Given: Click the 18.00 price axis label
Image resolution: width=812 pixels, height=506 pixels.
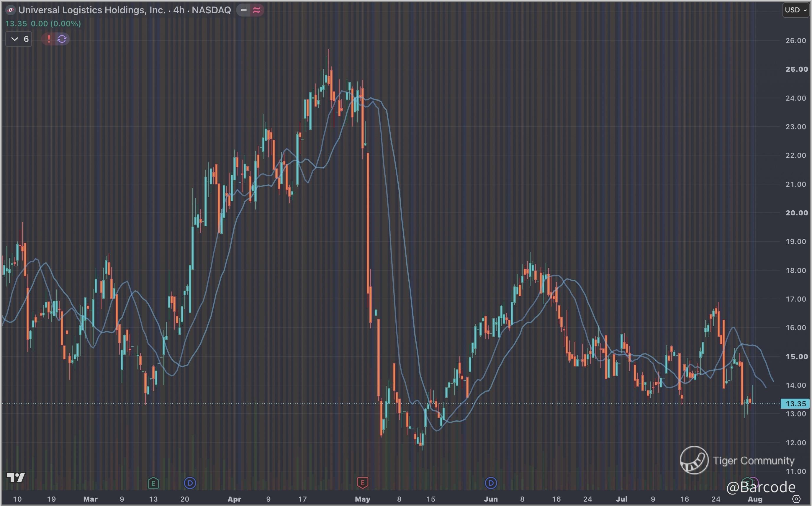Looking at the screenshot, I should (x=795, y=270).
